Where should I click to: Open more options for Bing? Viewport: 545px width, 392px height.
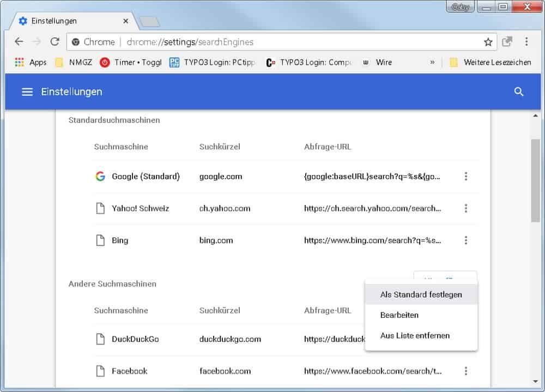tap(465, 240)
